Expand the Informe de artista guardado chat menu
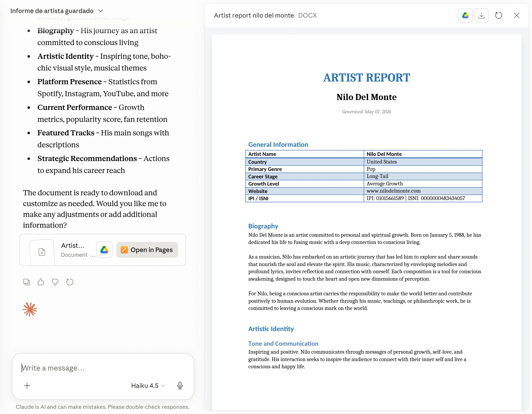This screenshot has width=532, height=414. (x=57, y=11)
